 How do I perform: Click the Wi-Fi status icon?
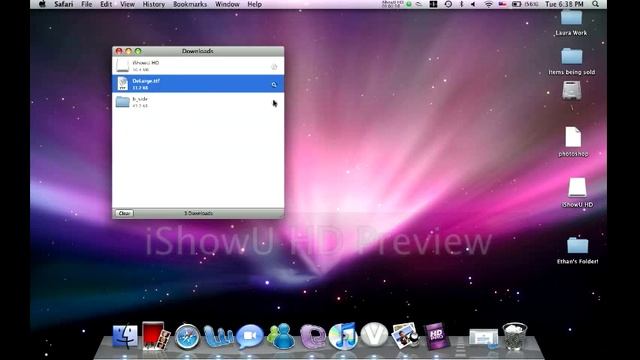tap(488, 4)
